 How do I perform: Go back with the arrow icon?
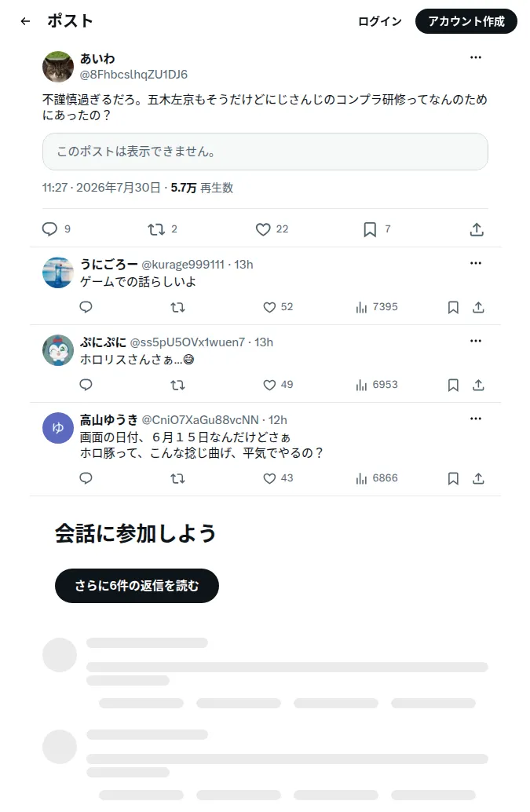coord(25,21)
